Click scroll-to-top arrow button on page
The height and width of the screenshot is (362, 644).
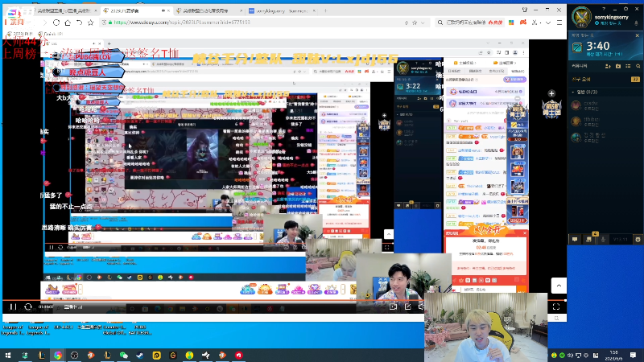click(x=559, y=286)
